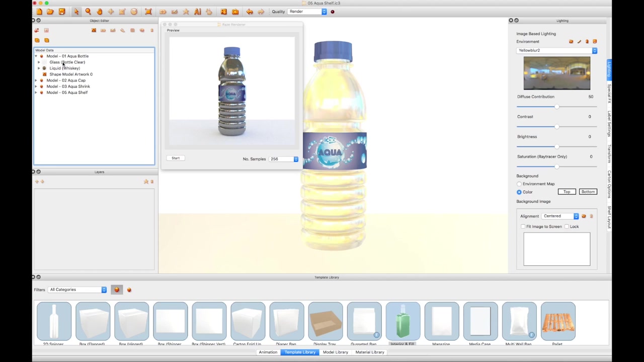Switch to the Material Library tab
This screenshot has height=362, width=644.
point(370,352)
